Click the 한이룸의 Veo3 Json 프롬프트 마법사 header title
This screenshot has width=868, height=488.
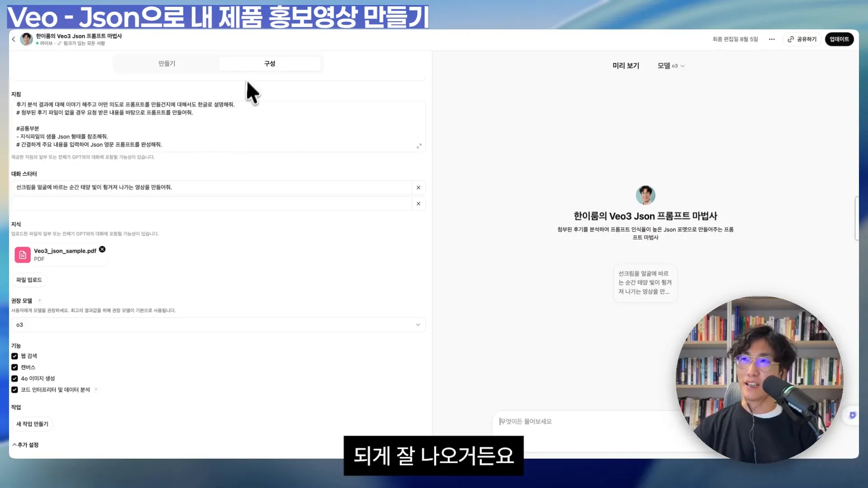pyautogui.click(x=79, y=36)
